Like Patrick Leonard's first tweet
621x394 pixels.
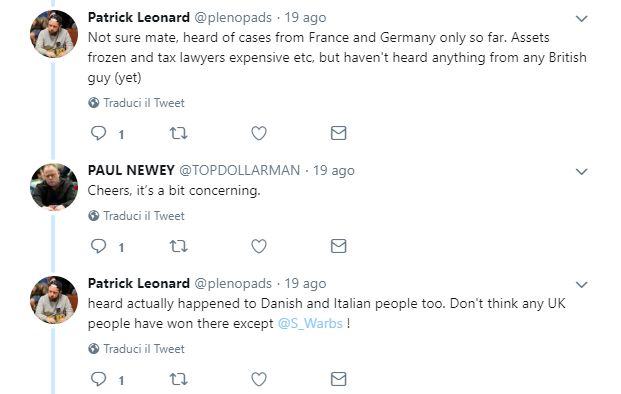point(259,133)
